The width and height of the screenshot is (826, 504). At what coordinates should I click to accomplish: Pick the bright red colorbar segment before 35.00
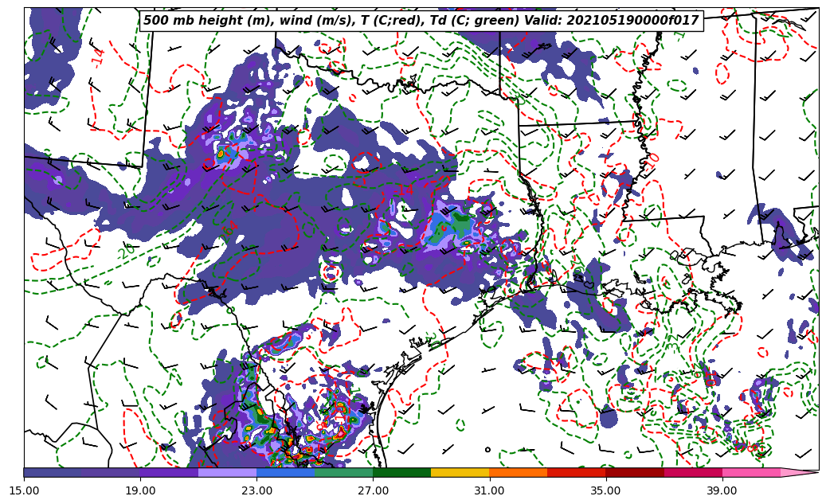pyautogui.click(x=576, y=472)
